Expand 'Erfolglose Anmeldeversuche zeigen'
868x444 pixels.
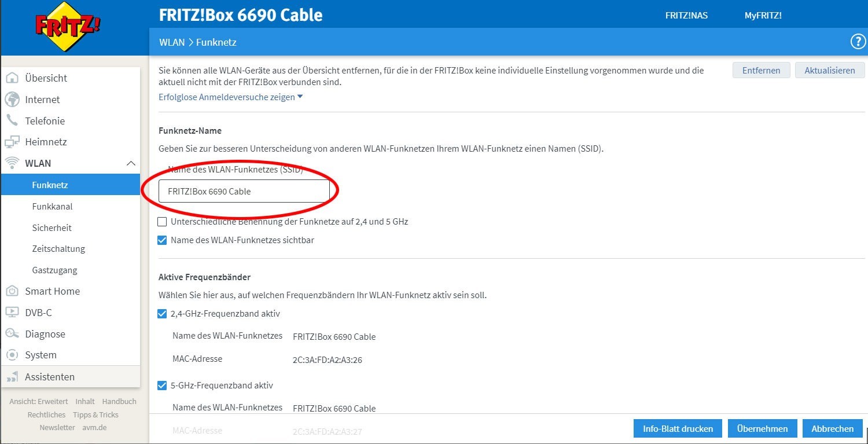230,97
